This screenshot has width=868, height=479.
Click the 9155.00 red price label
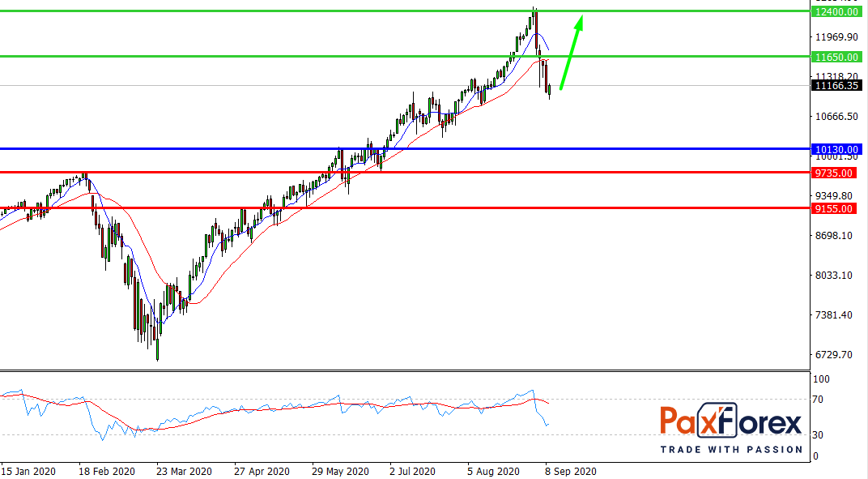point(834,209)
